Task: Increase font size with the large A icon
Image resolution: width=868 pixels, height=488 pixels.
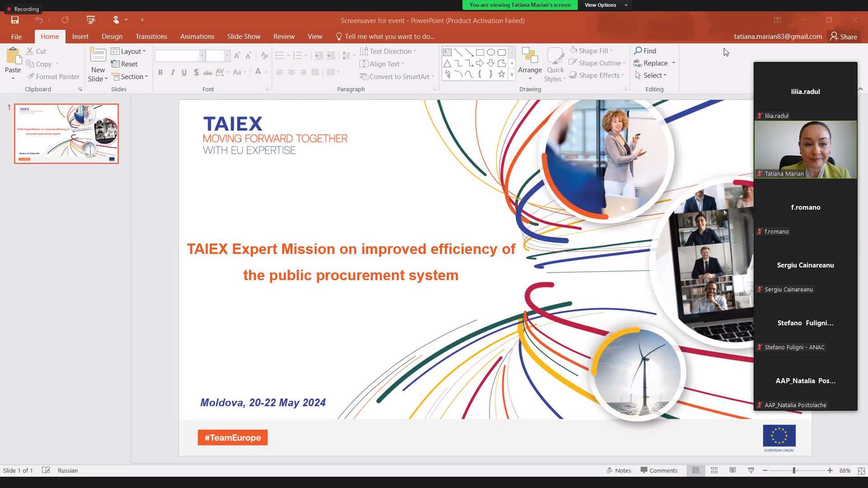Action: 237,56
